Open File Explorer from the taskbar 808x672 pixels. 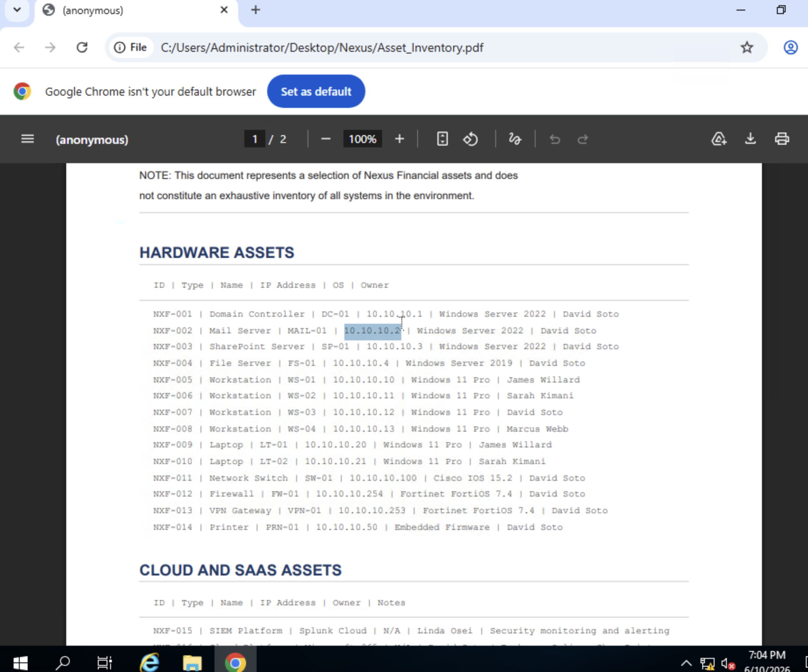[192, 662]
